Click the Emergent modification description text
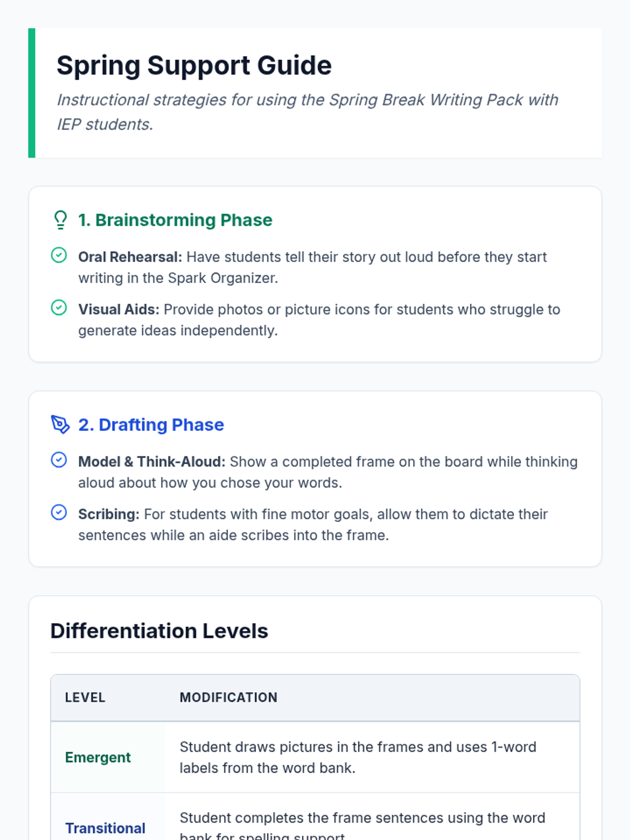 [358, 758]
